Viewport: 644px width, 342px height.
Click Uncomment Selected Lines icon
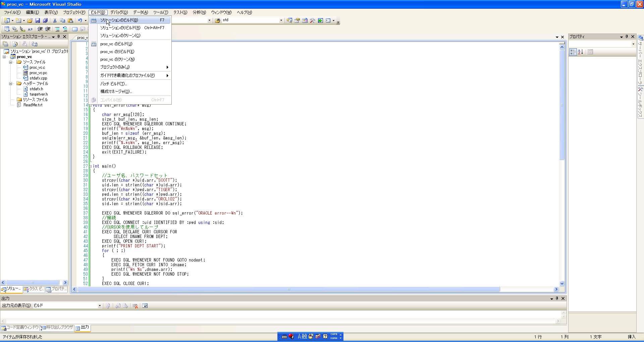(x=65, y=29)
